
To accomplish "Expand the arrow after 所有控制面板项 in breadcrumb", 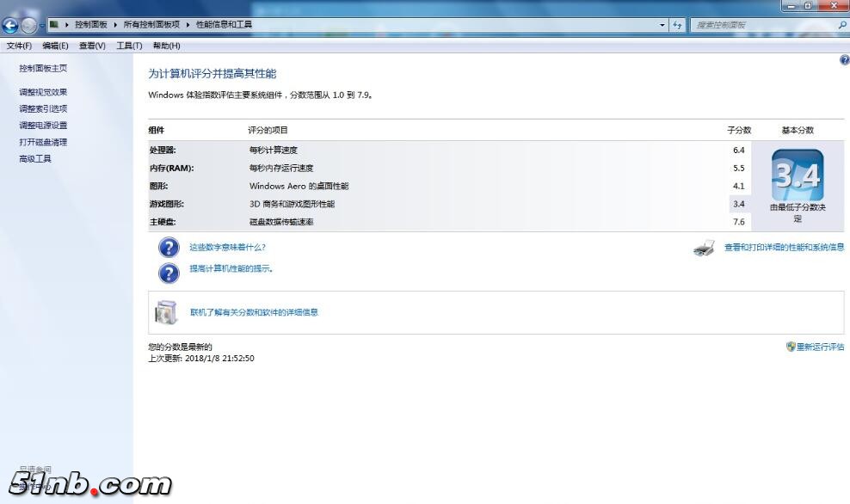I will 188,25.
